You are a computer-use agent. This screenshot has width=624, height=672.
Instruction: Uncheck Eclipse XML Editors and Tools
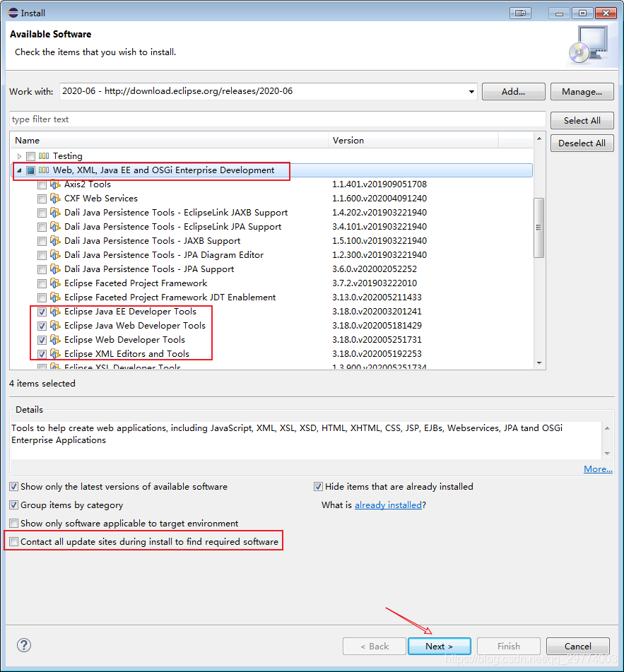coord(42,355)
